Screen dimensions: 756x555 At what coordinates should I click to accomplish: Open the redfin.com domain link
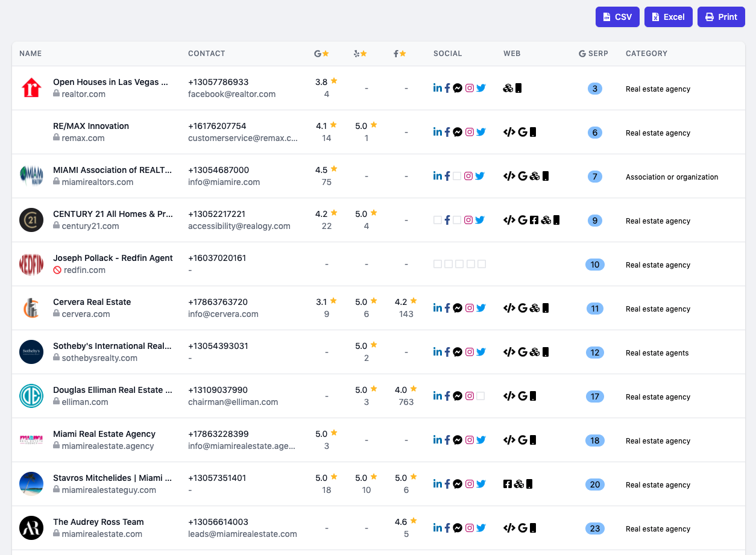[84, 270]
